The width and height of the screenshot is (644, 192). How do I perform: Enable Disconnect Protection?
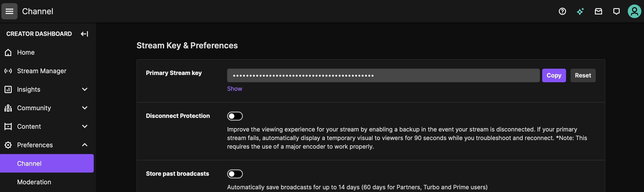(x=235, y=116)
